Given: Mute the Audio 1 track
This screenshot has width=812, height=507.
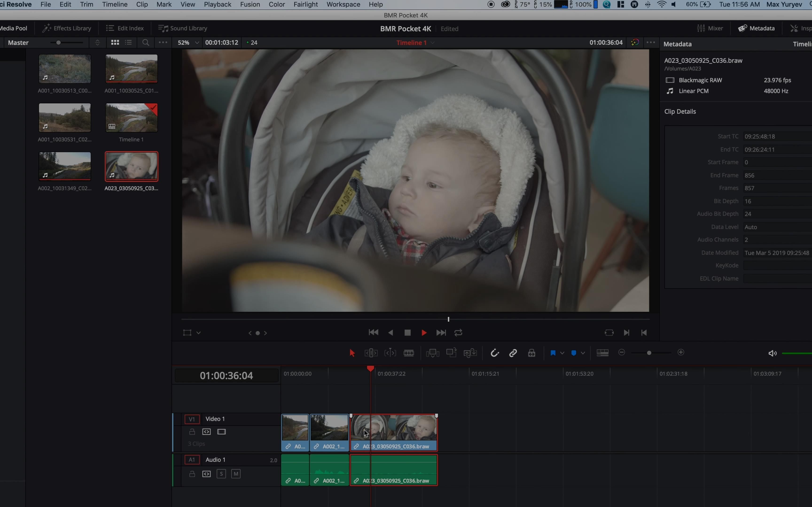Looking at the screenshot, I should (236, 474).
